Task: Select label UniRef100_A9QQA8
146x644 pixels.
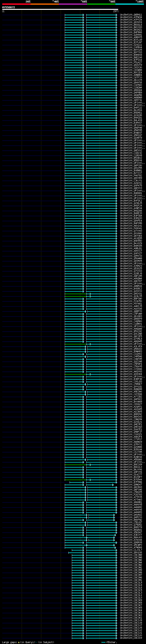Action: [x=131, y=329]
